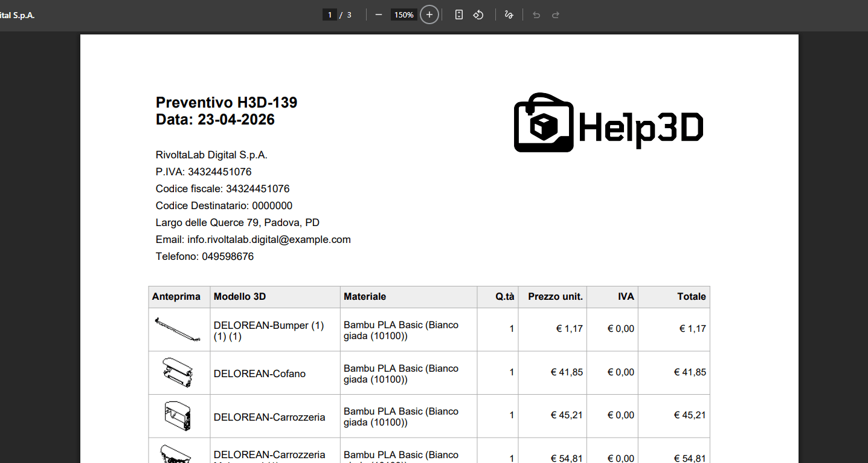868x463 pixels.
Task: Click the Preventivo H3D-139 heading
Action: click(227, 103)
